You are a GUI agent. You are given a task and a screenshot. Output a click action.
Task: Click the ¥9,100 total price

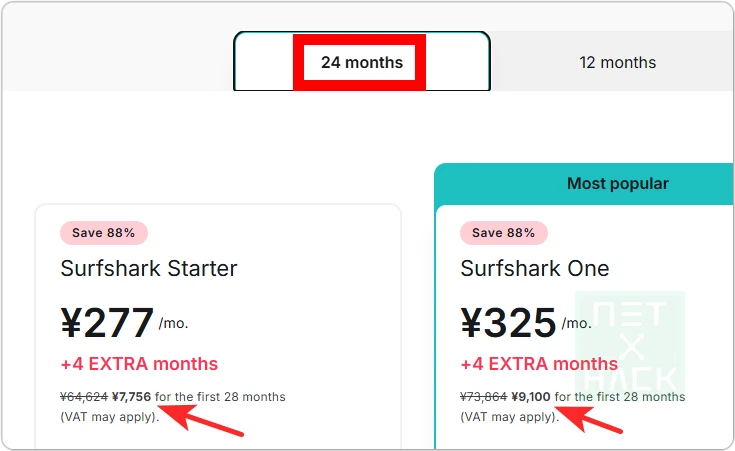[531, 397]
